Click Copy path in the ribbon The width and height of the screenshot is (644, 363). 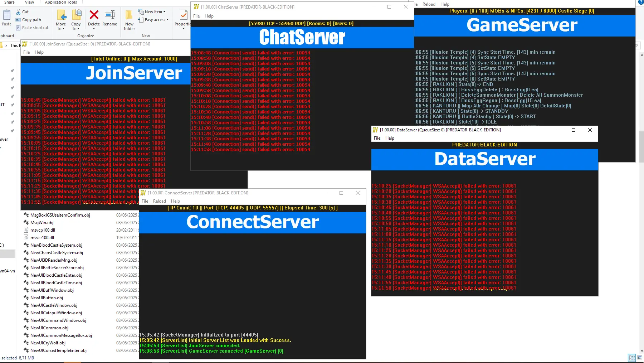[x=28, y=20]
